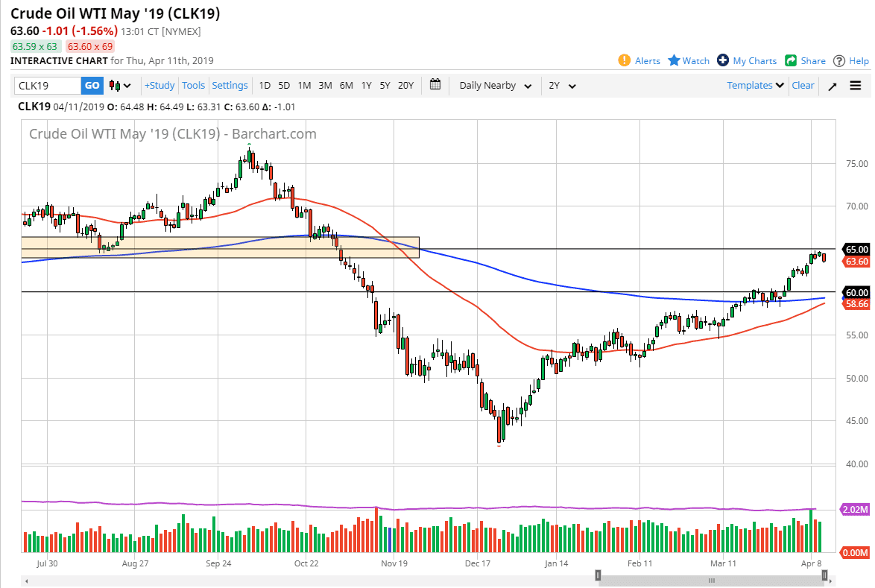The height and width of the screenshot is (588, 875).
Task: Switch to the 1Y timeframe tab
Action: 366,86
